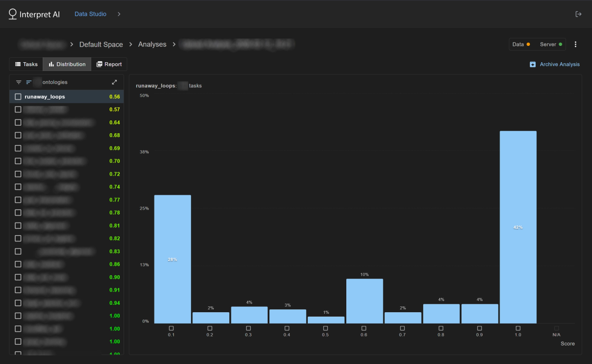592x364 pixels.
Task: Click the Archive Analysis box icon
Action: click(x=533, y=65)
